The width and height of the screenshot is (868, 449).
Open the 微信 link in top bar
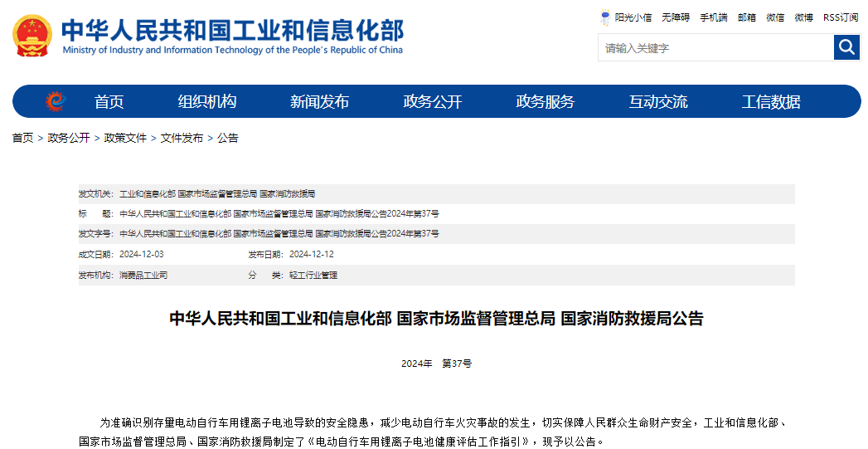point(775,17)
